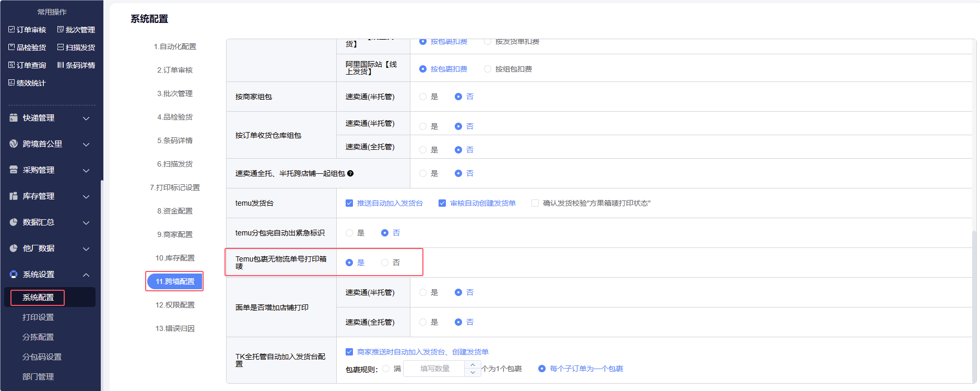Click the 快递管理 sidebar icon

click(x=14, y=118)
